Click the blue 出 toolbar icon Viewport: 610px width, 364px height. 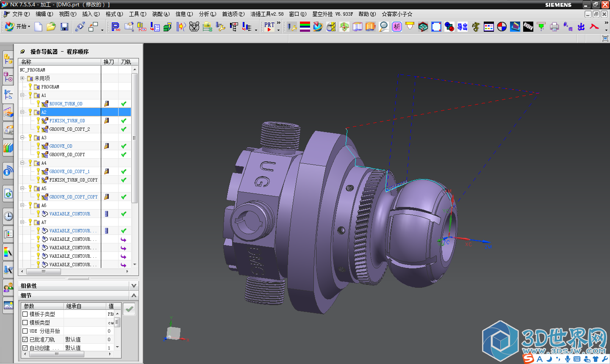pyautogui.click(x=581, y=27)
